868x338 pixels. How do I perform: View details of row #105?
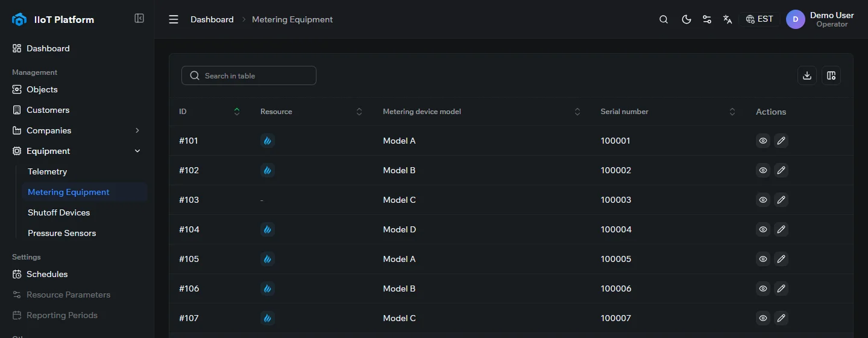tap(763, 259)
